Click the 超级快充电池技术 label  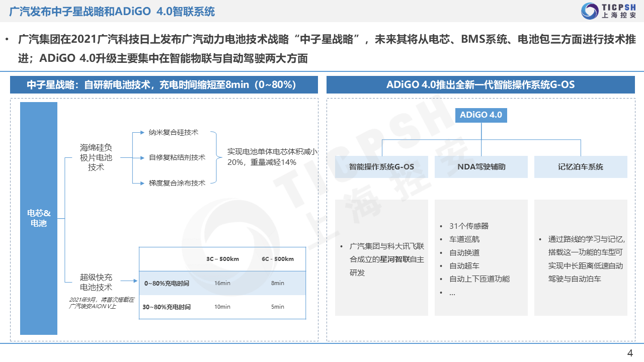(96, 282)
